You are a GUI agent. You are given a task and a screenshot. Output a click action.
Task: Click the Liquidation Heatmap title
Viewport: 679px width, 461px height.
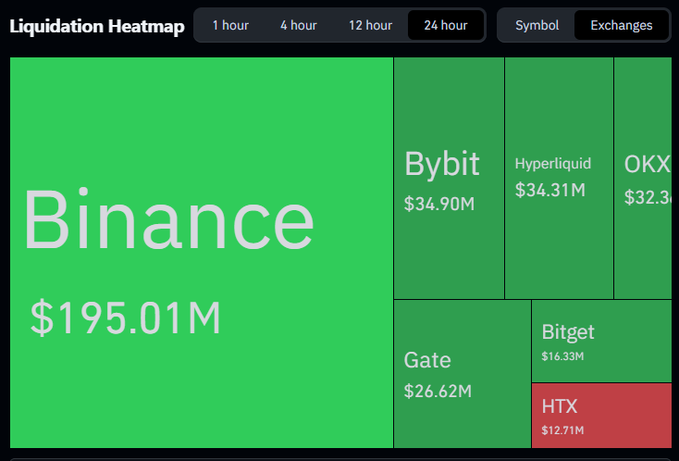[x=97, y=26]
